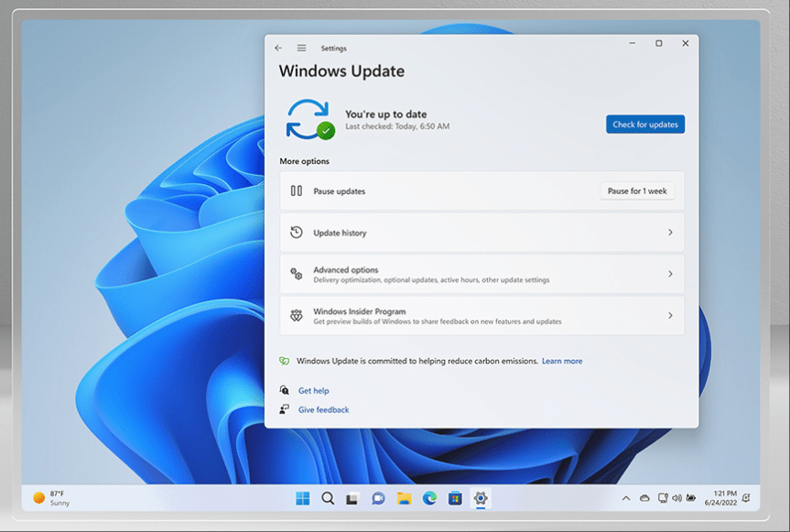Viewport: 790px width, 532px height.
Task: Click the carbon emissions commitment sentence
Action: (x=417, y=361)
